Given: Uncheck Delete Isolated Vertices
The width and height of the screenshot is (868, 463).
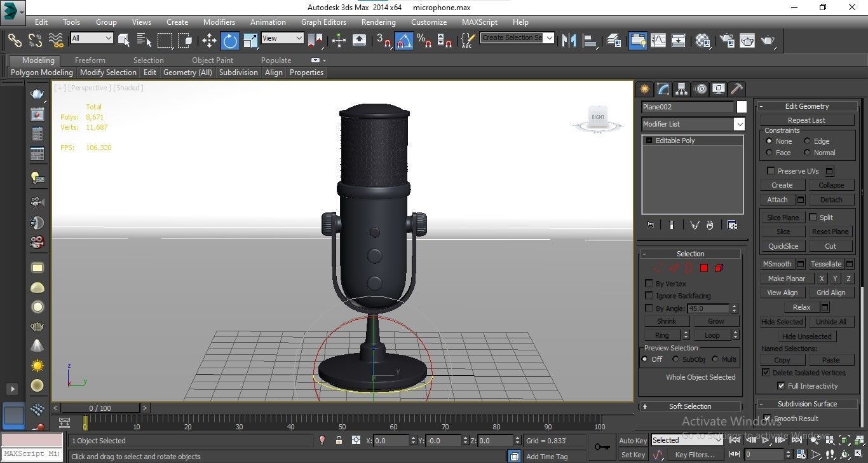Looking at the screenshot, I should click(x=766, y=373).
